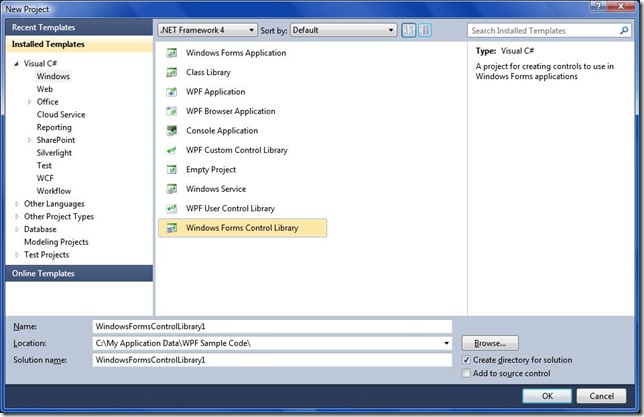
Task: Select WPF Application template text
Action: (x=216, y=92)
